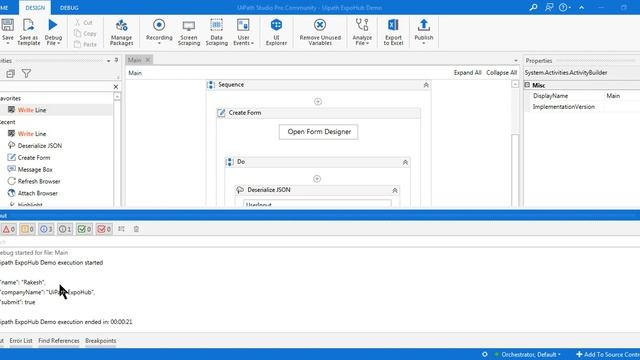Click the Create Form activity header
The height and width of the screenshot is (360, 640).
[x=318, y=113]
